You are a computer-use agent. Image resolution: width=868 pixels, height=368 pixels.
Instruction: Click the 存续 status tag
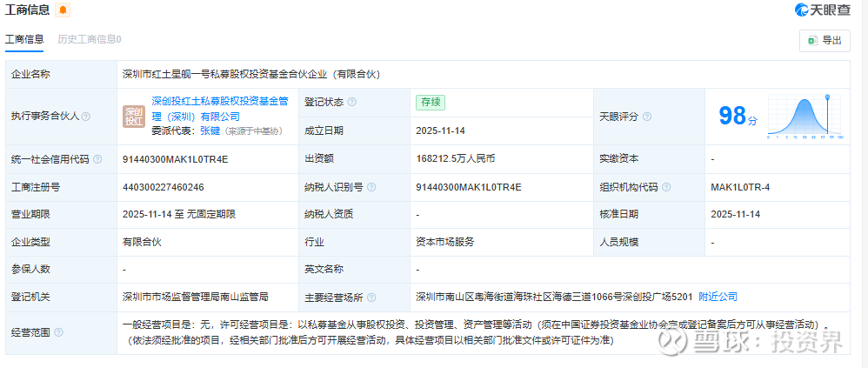pos(431,103)
